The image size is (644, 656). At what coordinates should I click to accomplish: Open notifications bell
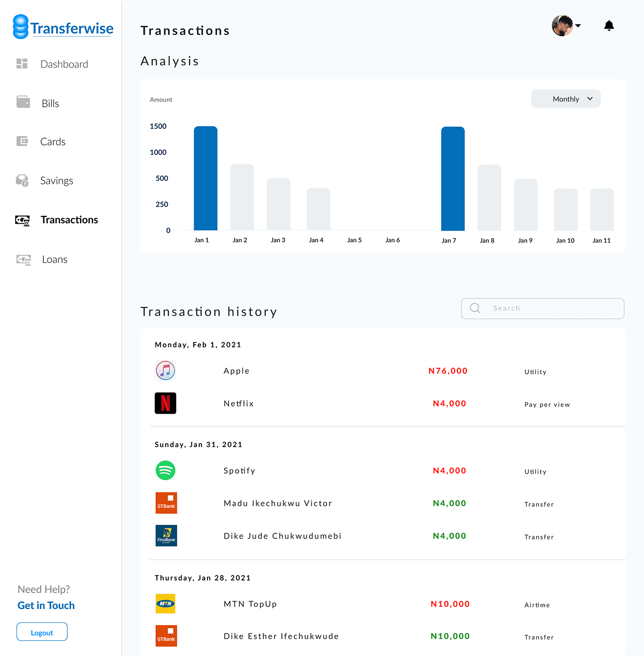[609, 26]
